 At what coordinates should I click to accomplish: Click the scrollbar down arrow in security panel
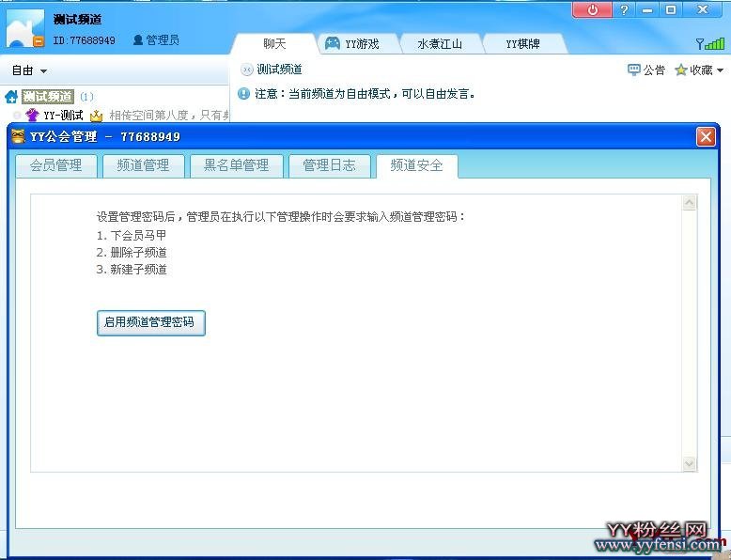tap(689, 463)
